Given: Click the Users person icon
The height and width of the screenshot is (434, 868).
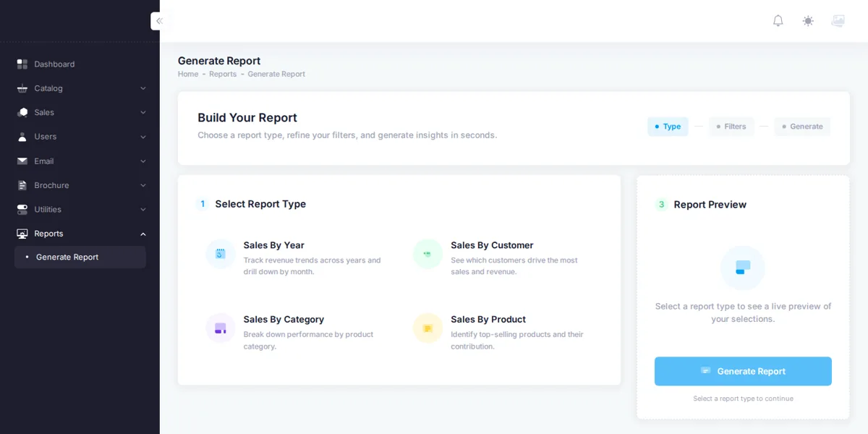Looking at the screenshot, I should 22,137.
